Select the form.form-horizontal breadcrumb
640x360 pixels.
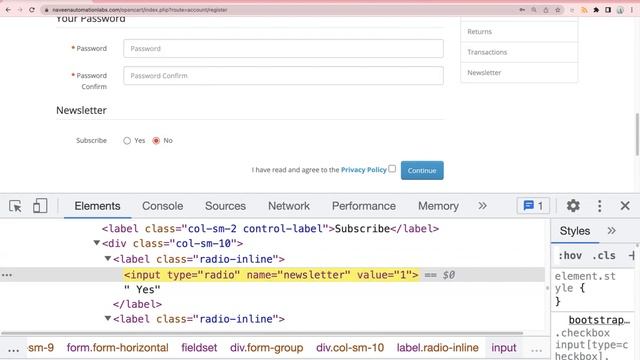point(118,348)
